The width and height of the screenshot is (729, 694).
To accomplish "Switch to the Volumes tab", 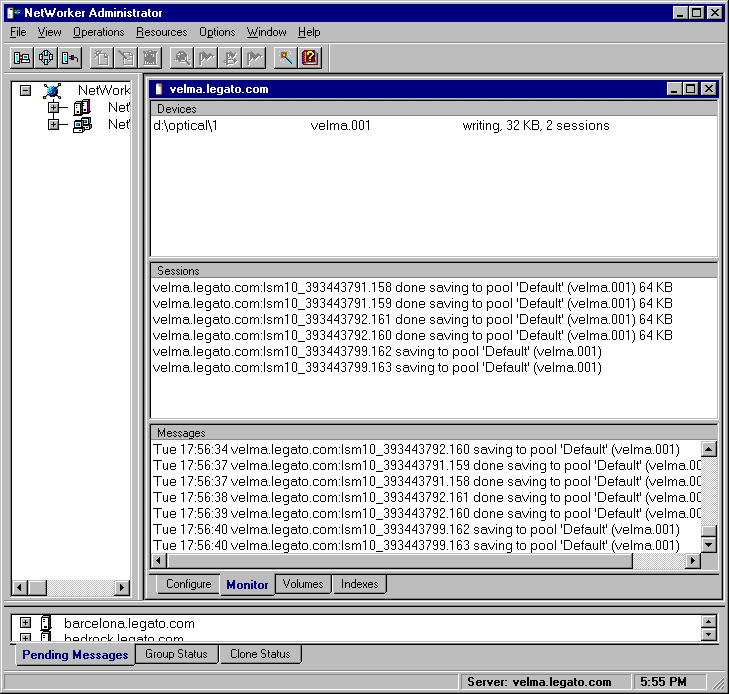I will pyautogui.click(x=302, y=584).
